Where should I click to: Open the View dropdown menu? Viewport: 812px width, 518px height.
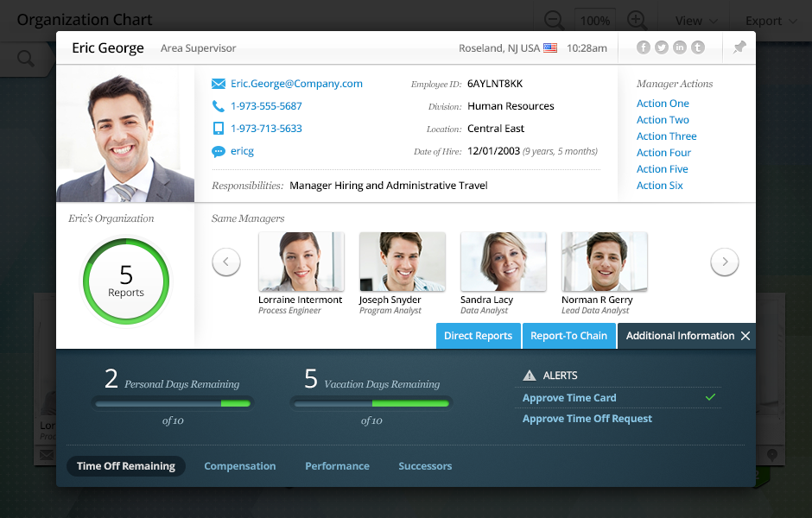(x=695, y=21)
